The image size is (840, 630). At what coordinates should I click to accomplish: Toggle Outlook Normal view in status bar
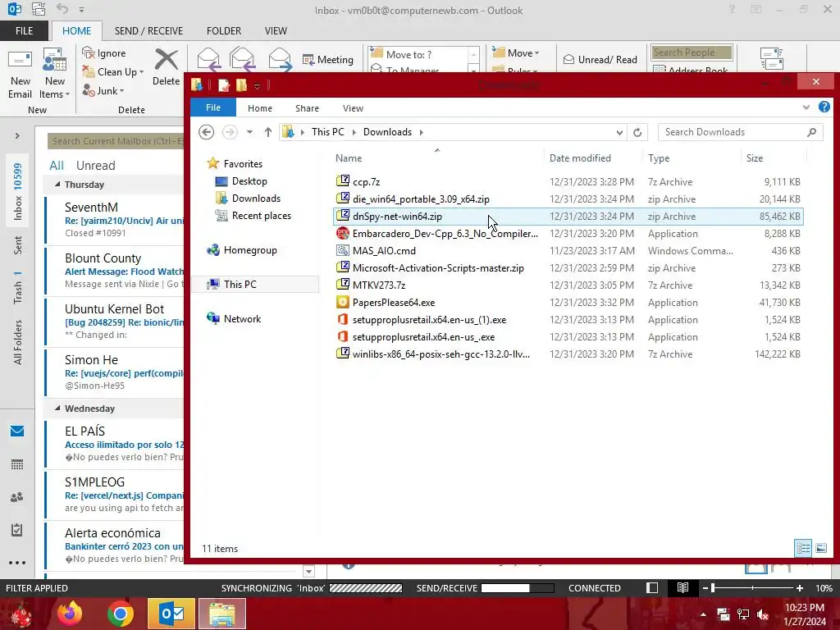(x=652, y=587)
